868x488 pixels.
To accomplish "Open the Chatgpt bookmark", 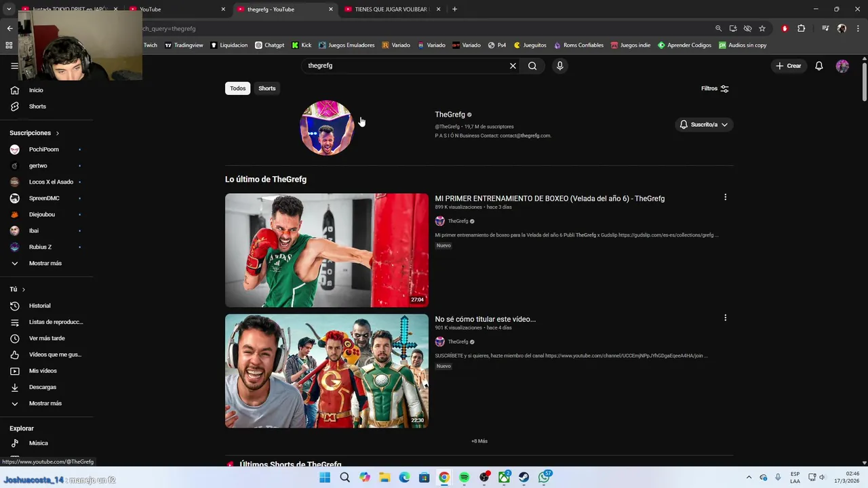I will pos(269,45).
